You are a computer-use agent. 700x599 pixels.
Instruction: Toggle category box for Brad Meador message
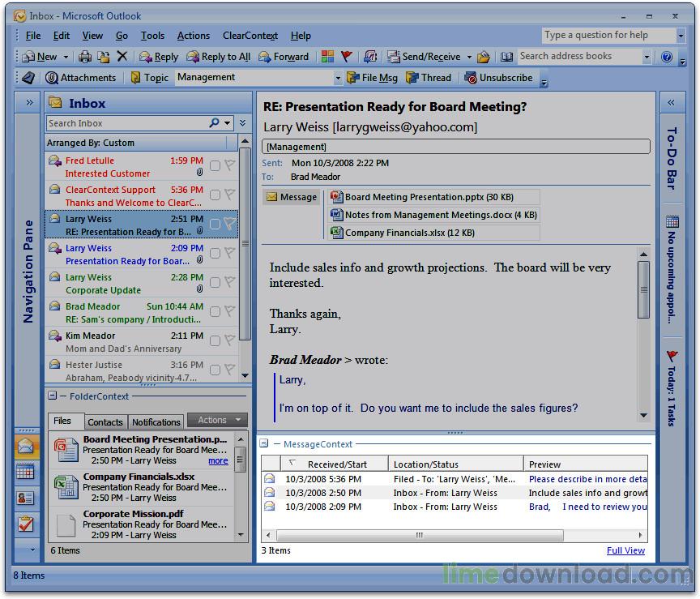tap(215, 312)
